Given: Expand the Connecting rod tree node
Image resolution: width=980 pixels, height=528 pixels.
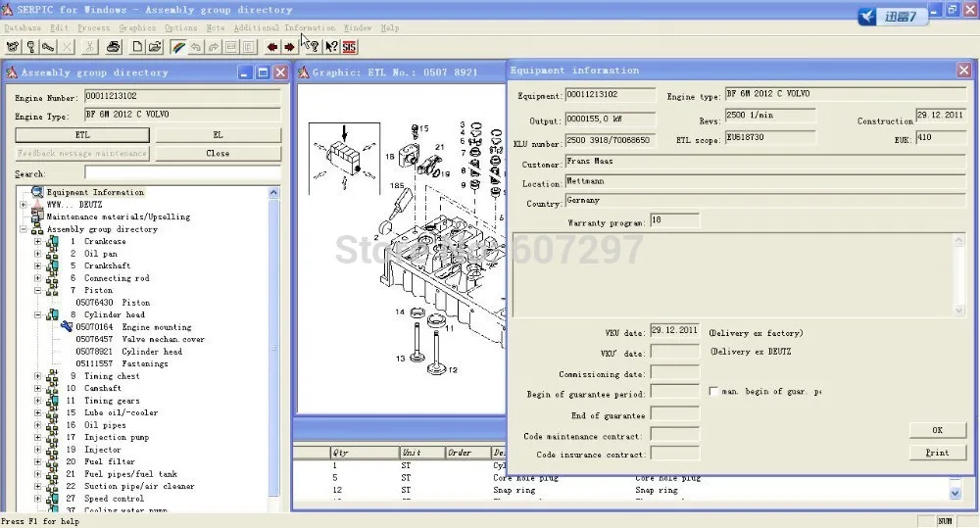Looking at the screenshot, I should [37, 278].
